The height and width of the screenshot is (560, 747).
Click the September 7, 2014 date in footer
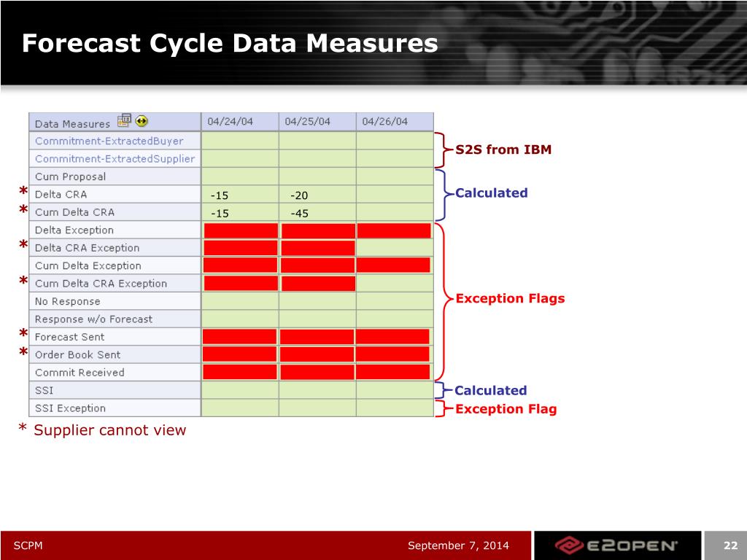[x=458, y=545]
